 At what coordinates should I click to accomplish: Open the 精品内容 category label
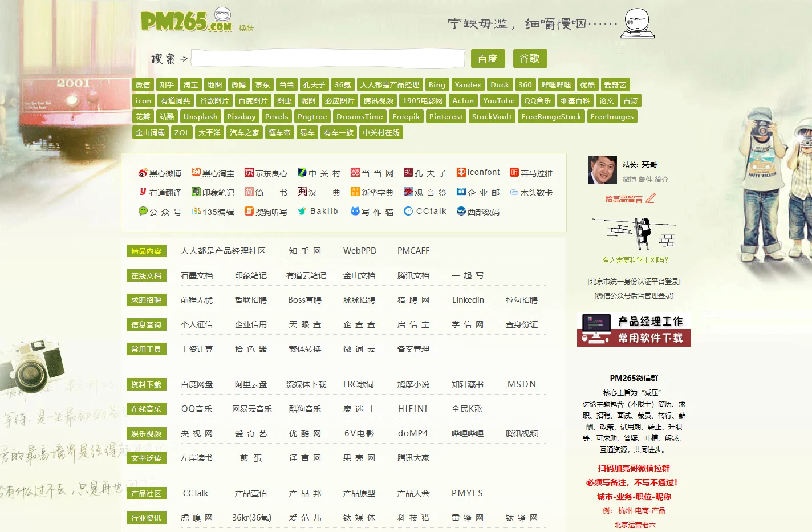pyautogui.click(x=147, y=251)
